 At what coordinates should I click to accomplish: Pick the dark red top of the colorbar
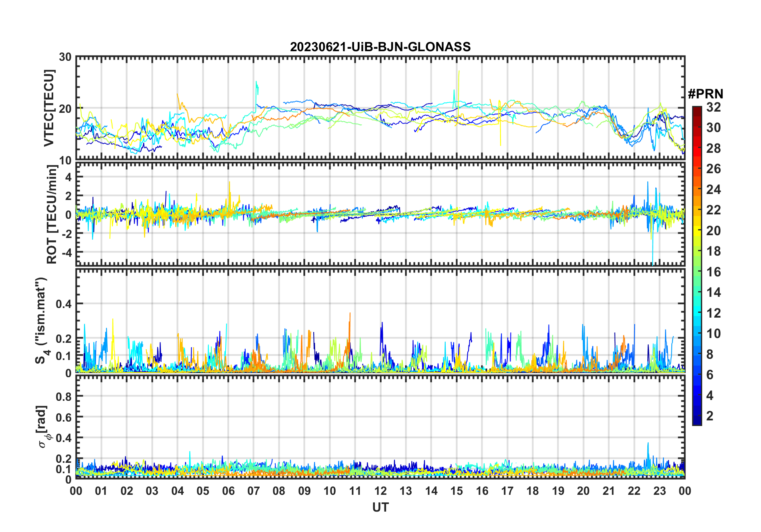pyautogui.click(x=697, y=109)
